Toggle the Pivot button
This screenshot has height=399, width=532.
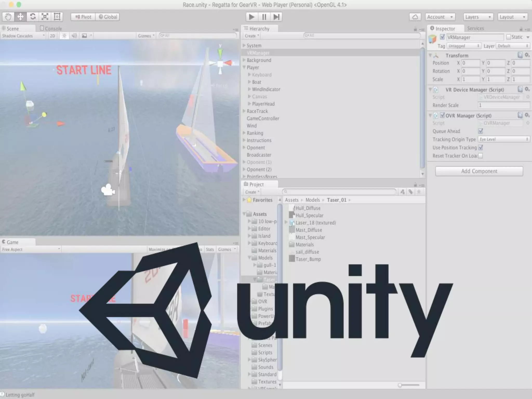(83, 17)
